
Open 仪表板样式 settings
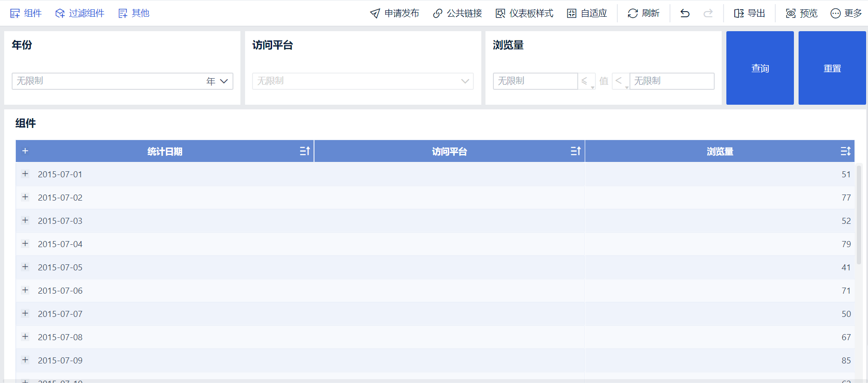[x=525, y=13]
